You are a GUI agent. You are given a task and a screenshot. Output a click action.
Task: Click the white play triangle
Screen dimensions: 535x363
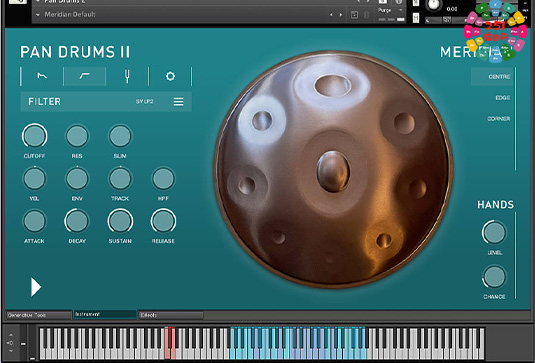coord(36,287)
